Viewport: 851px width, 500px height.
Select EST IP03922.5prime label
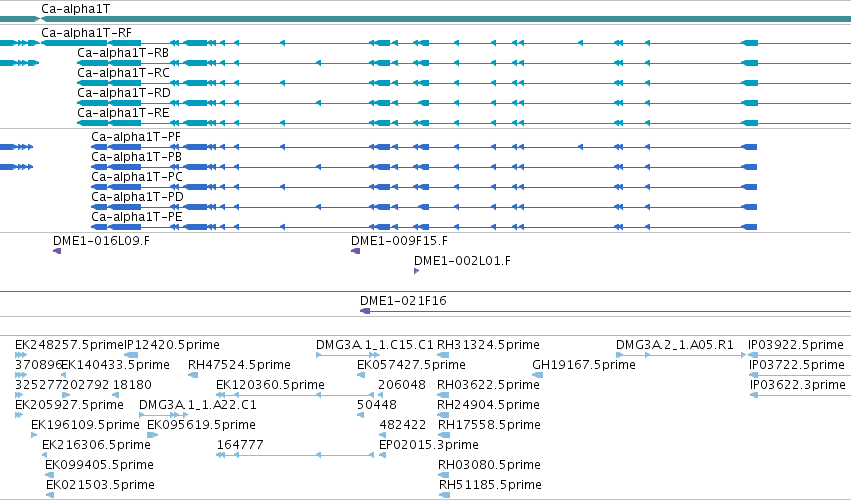pyautogui.click(x=796, y=345)
